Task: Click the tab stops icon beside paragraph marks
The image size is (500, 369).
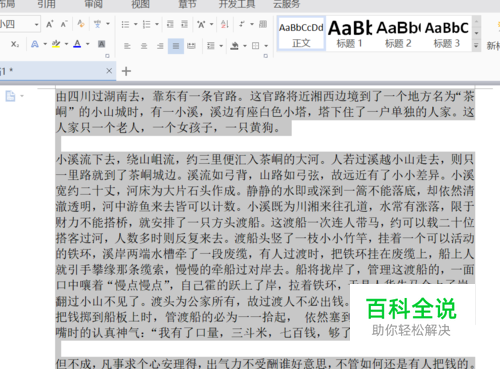Action: click(263, 24)
